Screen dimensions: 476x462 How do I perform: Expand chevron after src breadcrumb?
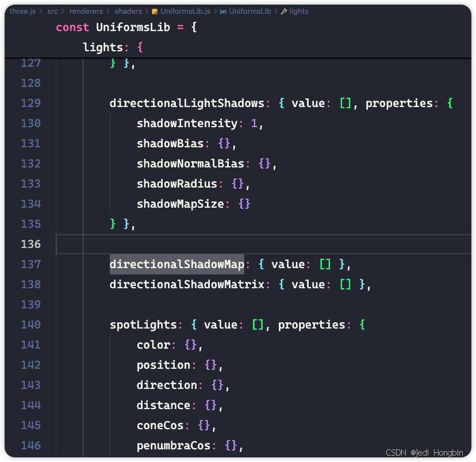(63, 12)
